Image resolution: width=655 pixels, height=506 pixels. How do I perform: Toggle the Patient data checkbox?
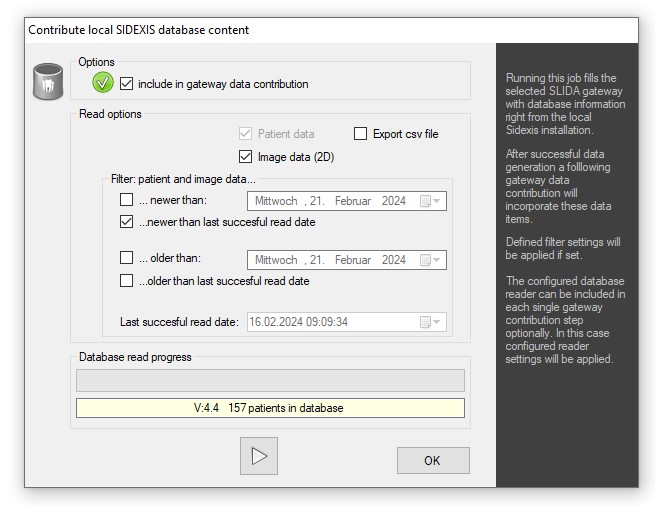(246, 134)
